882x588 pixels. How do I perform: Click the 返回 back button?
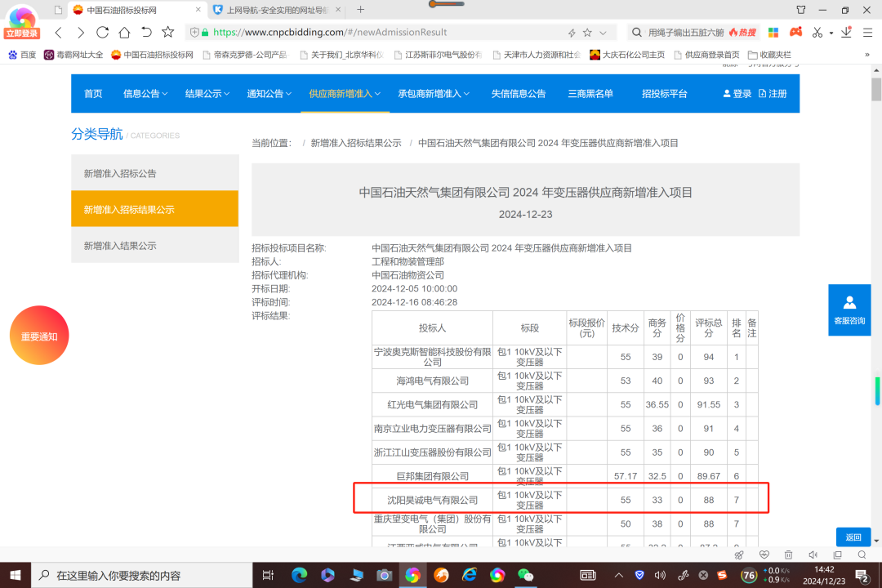point(853,537)
